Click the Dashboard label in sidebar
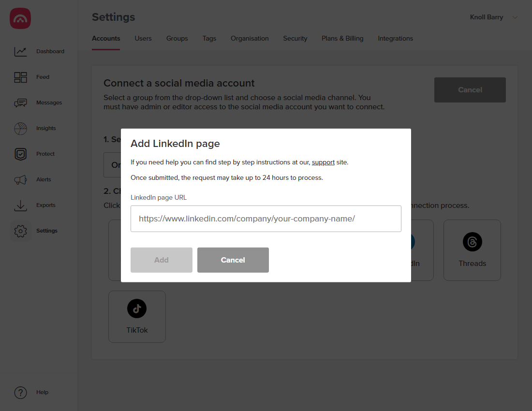 (x=50, y=51)
